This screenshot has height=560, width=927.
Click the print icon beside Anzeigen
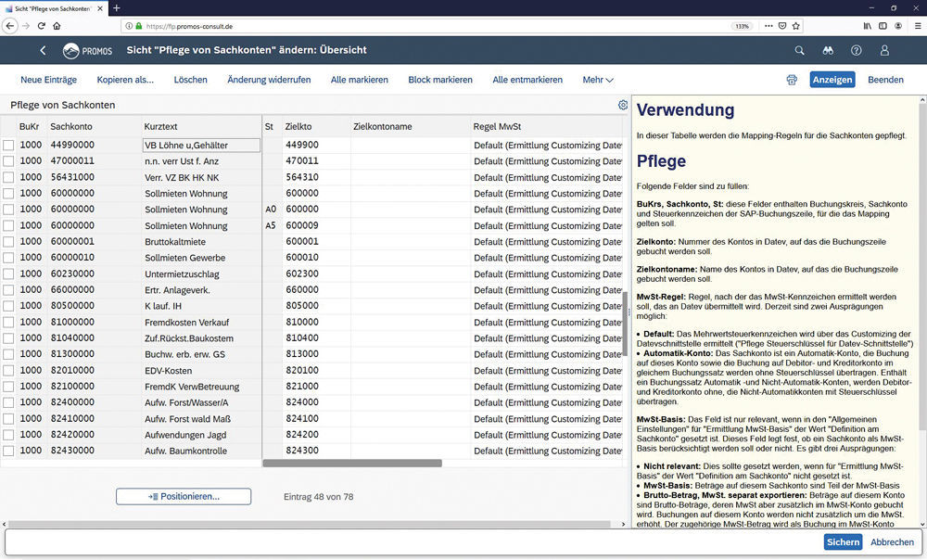[792, 80]
